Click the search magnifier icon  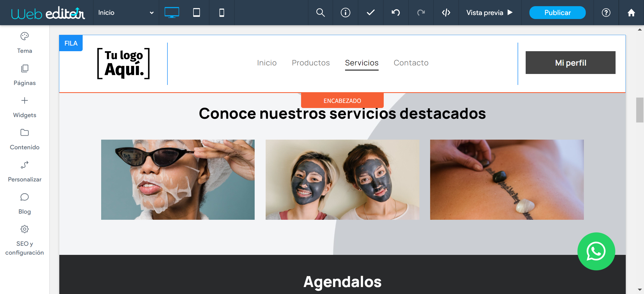click(x=320, y=13)
